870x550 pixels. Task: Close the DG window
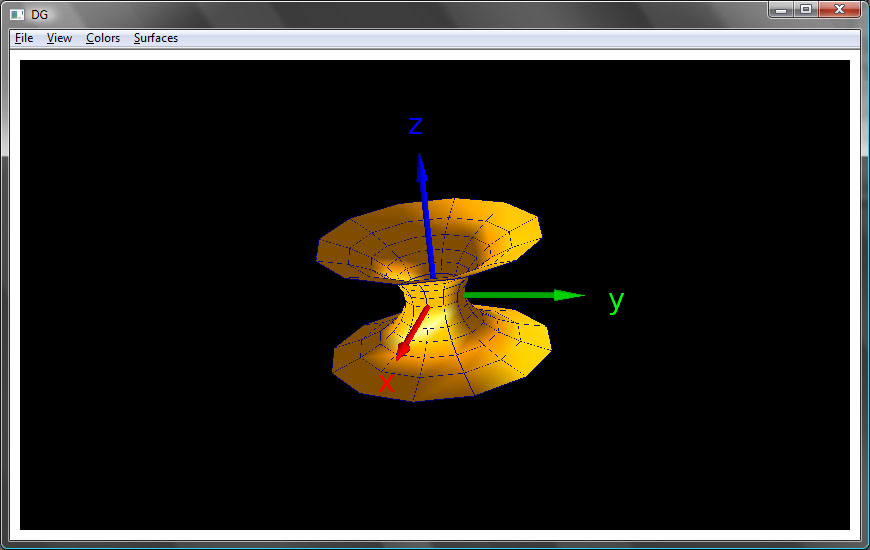[839, 9]
